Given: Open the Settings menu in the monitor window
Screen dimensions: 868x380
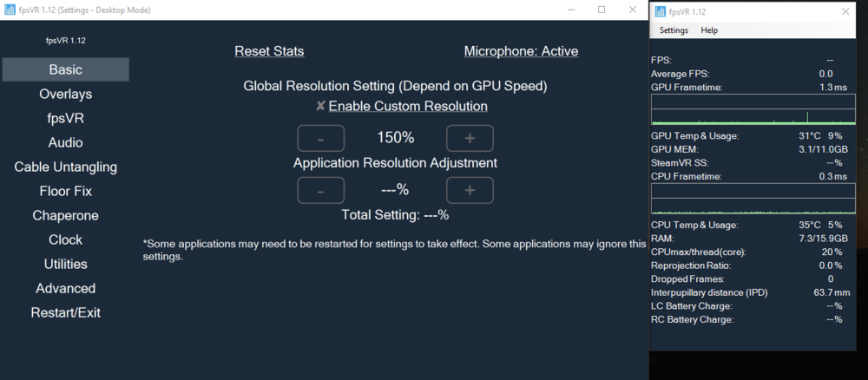Looking at the screenshot, I should (x=674, y=30).
